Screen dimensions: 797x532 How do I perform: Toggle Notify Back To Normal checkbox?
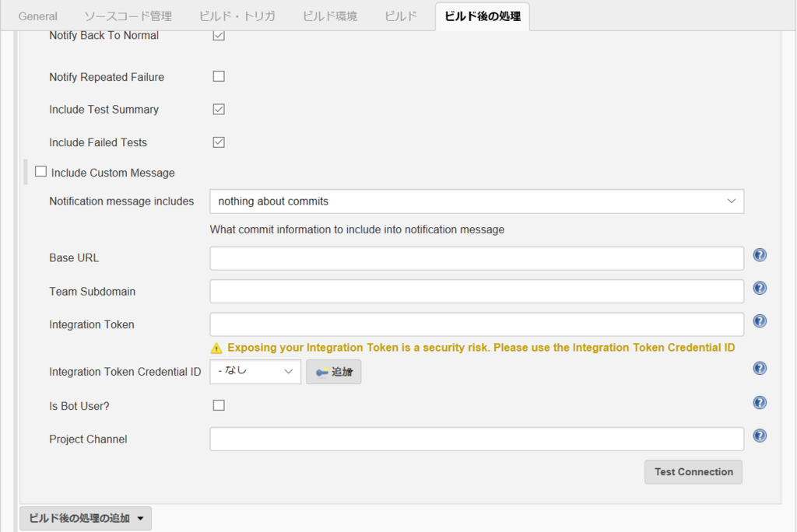pyautogui.click(x=219, y=35)
